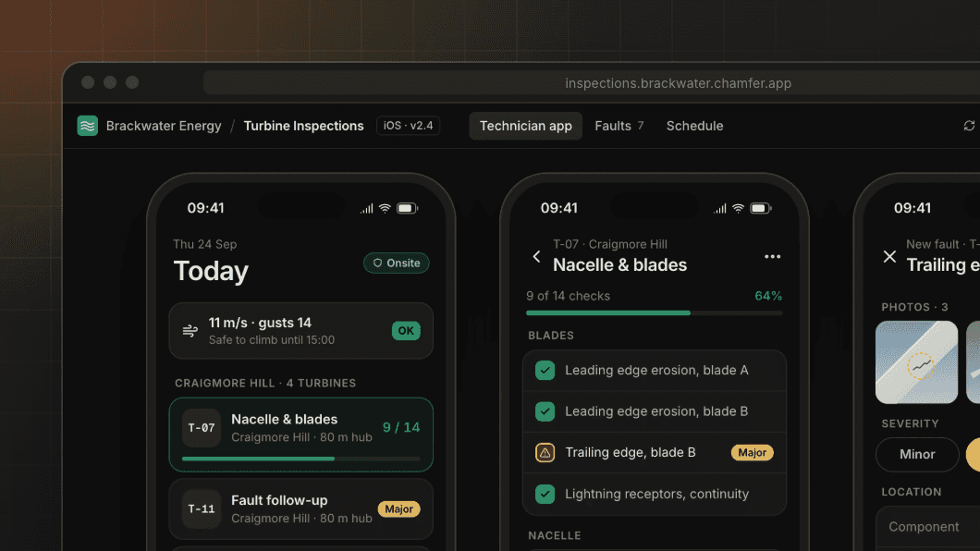980x551 pixels.
Task: Click the wind icon in the weather card
Action: coord(190,330)
